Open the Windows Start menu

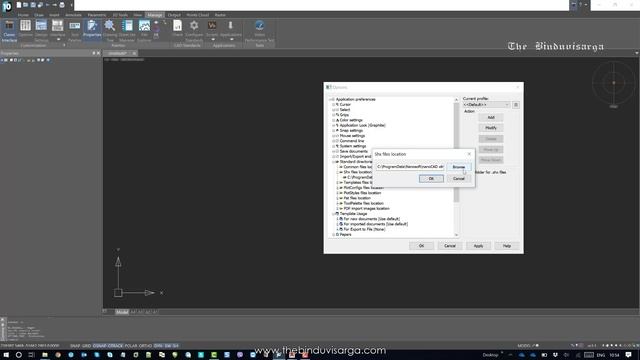coord(6,355)
